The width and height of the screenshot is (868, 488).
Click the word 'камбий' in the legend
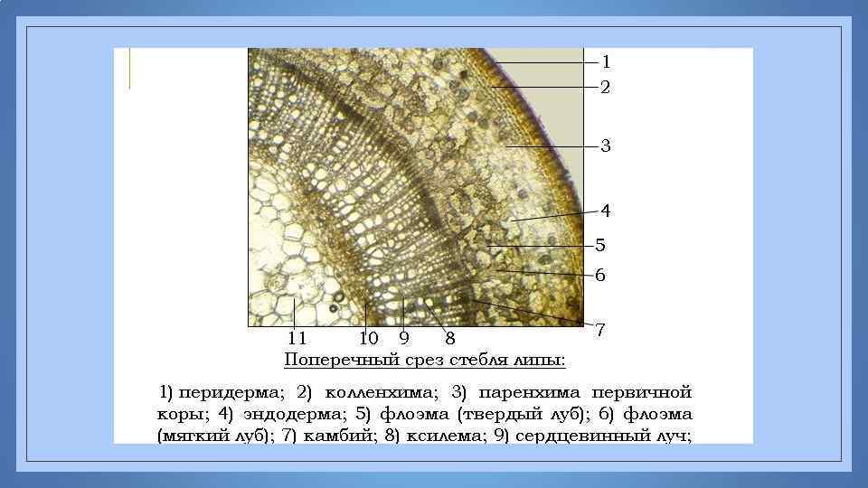(x=340, y=436)
